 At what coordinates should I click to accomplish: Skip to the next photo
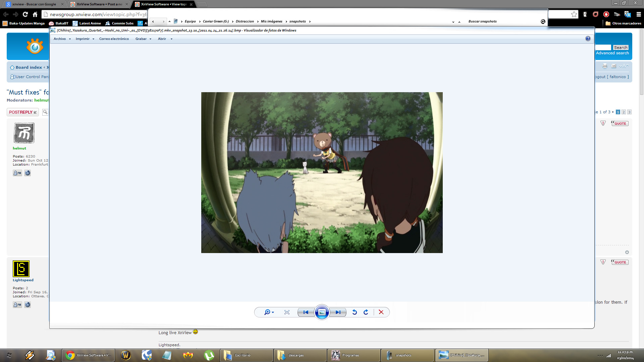point(338,312)
